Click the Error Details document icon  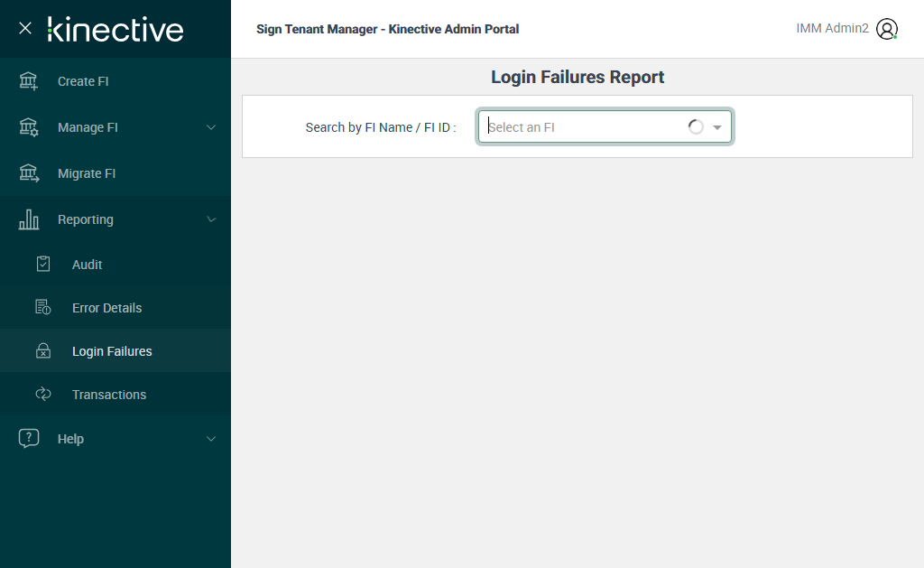(x=43, y=308)
